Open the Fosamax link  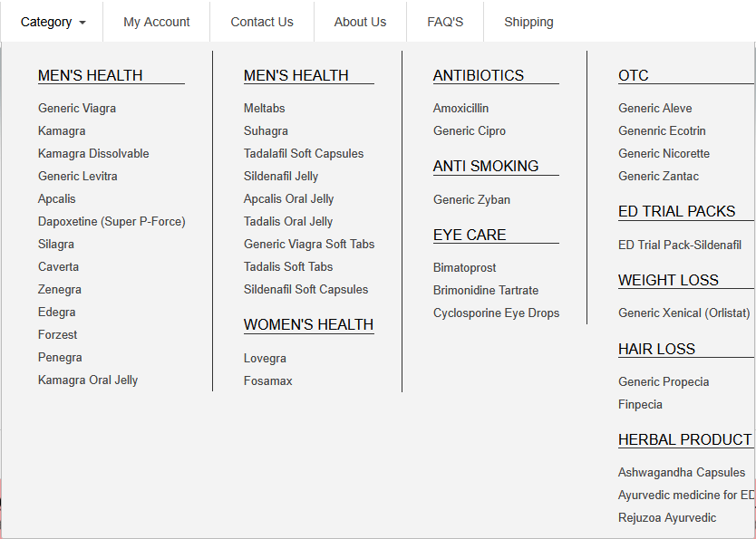click(268, 381)
